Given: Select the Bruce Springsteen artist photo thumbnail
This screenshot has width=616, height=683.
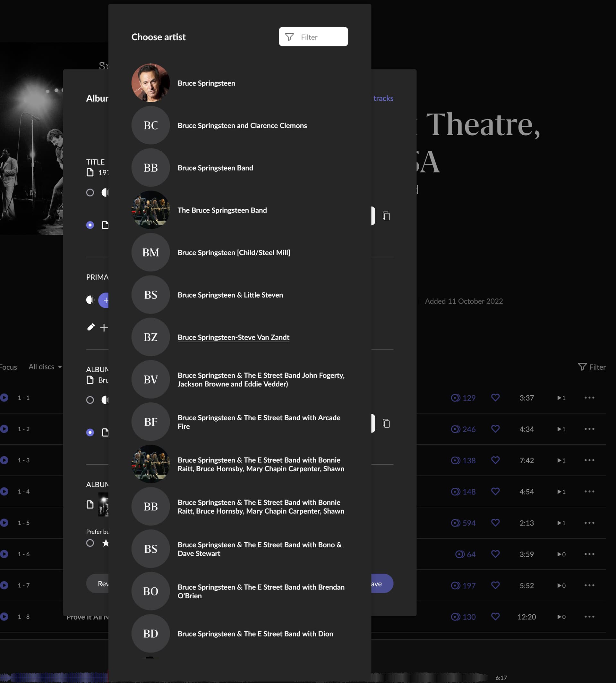Looking at the screenshot, I should click(x=150, y=83).
